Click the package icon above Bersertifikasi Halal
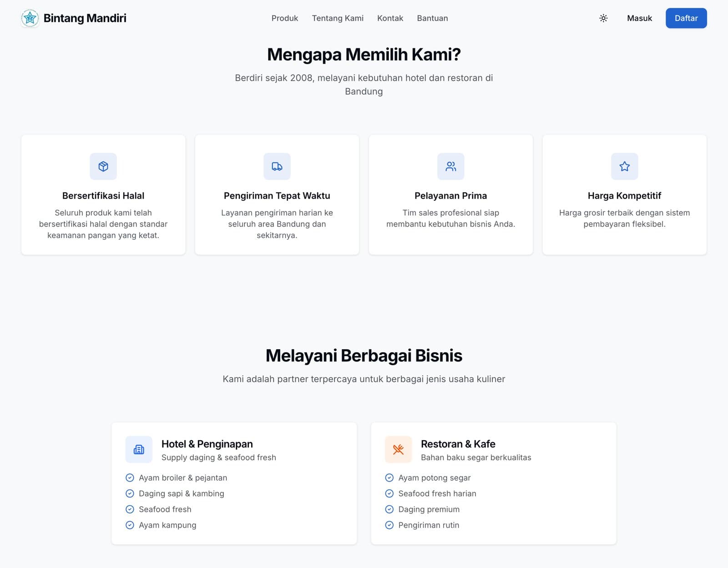This screenshot has height=568, width=728. pyautogui.click(x=103, y=166)
